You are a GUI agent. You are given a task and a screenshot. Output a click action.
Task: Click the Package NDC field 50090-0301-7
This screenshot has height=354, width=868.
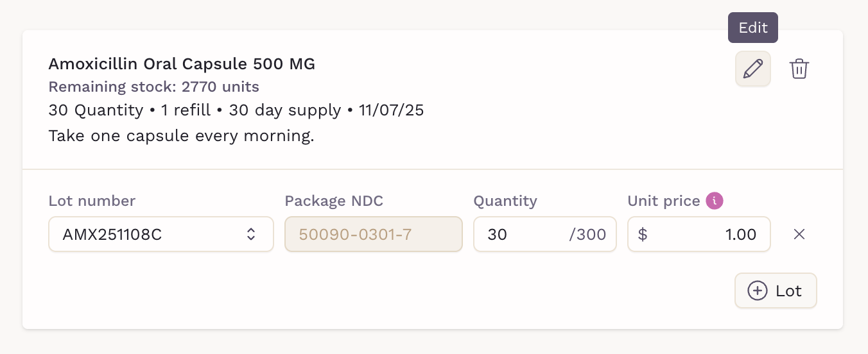tap(373, 234)
